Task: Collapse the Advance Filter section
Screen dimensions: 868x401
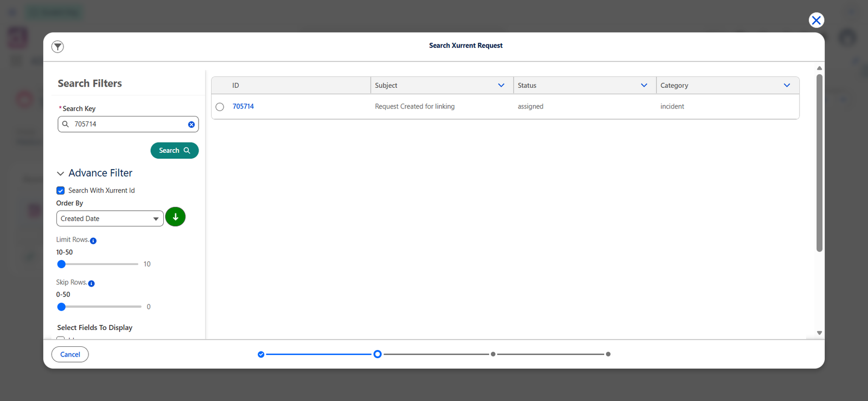Action: coord(60,173)
